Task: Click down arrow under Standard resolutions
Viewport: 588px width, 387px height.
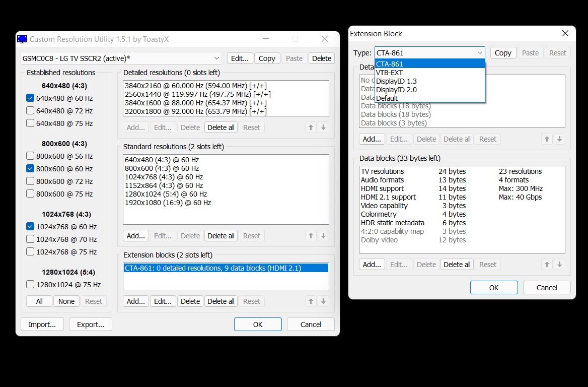Action: (x=323, y=236)
